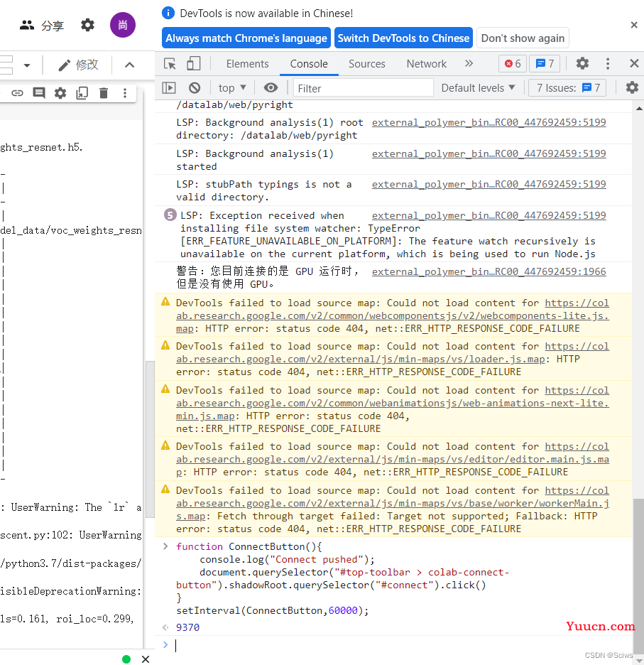Viewport: 644px width, 665px height.
Task: Delete the cell with trash icon
Action: 104,93
